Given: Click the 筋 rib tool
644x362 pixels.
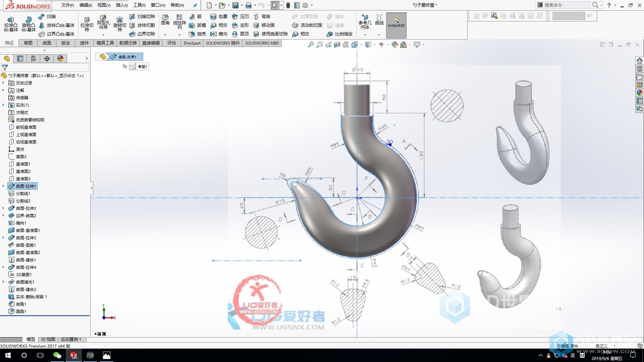Looking at the screenshot, I should pos(196,16).
